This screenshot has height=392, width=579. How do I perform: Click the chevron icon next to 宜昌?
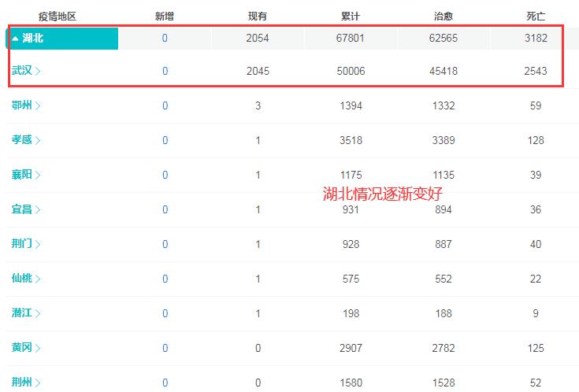(39, 210)
